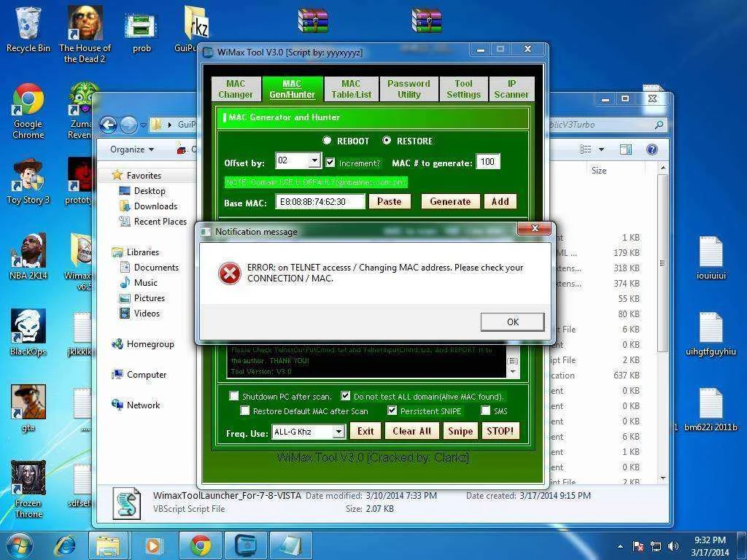Screen dimensions: 747x560
Task: Open the view options dropdown arrow
Action: pyautogui.click(x=601, y=149)
